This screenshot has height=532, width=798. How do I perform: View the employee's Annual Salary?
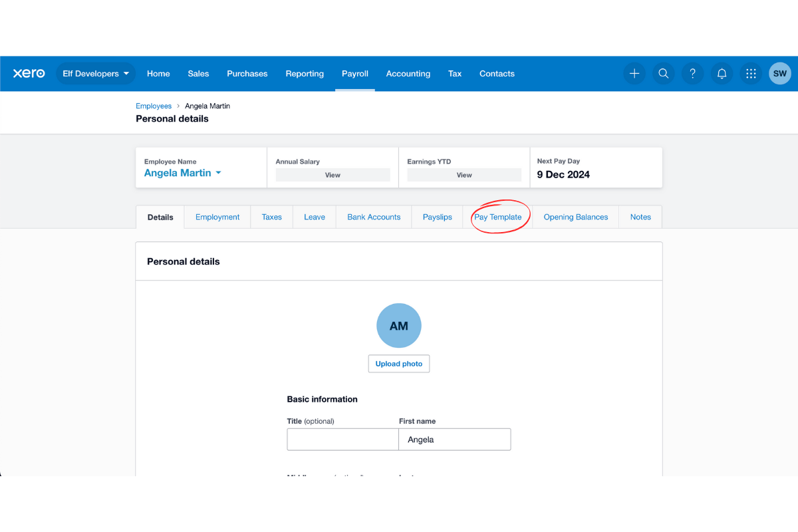(x=332, y=174)
